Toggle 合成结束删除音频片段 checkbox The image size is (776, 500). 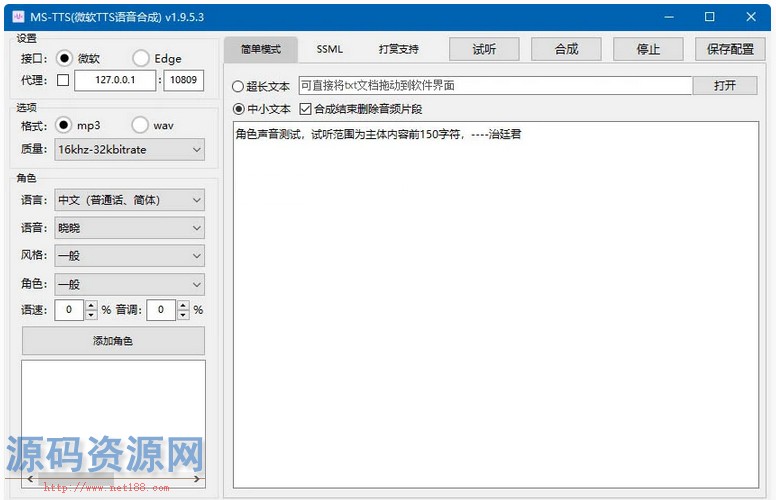click(x=305, y=109)
